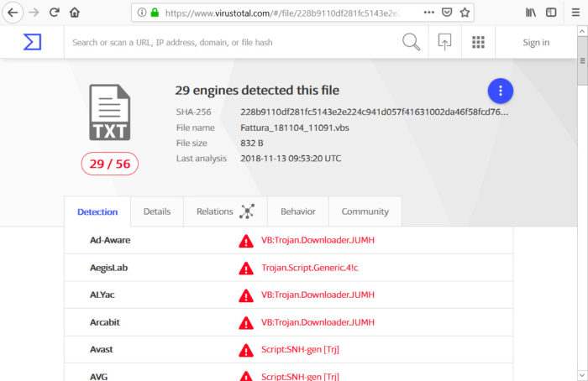Click the VirusTotal sigma logo
The height and width of the screenshot is (381, 588).
(32, 42)
